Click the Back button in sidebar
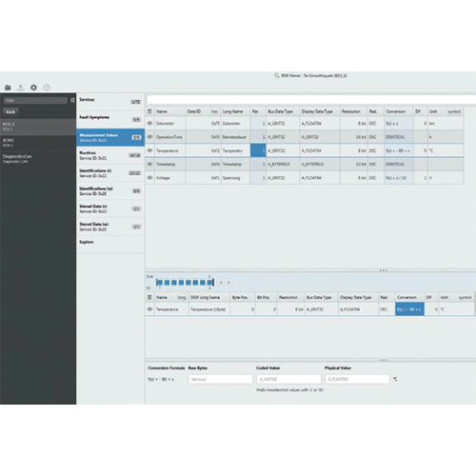476x476 pixels. (x=10, y=111)
